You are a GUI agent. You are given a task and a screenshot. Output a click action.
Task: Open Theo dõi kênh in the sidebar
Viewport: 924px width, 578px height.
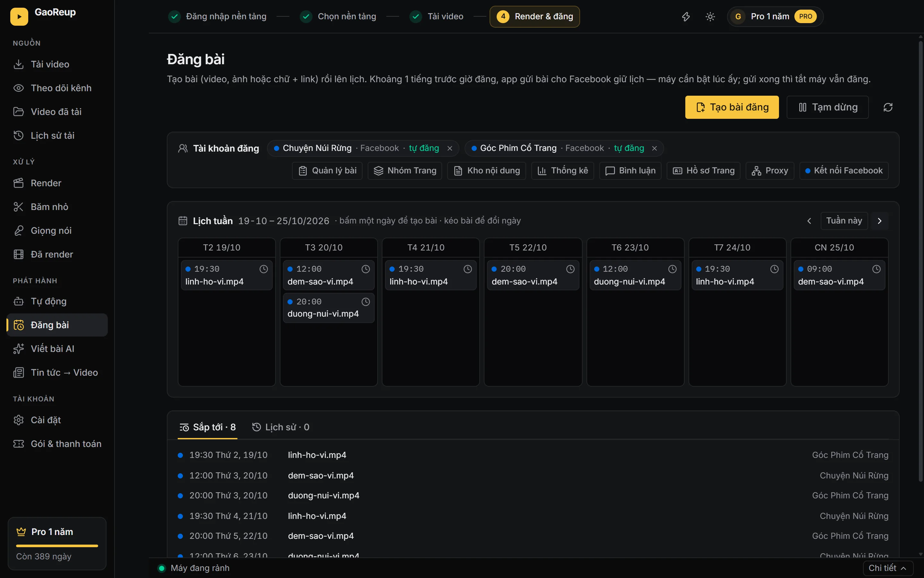click(x=57, y=88)
